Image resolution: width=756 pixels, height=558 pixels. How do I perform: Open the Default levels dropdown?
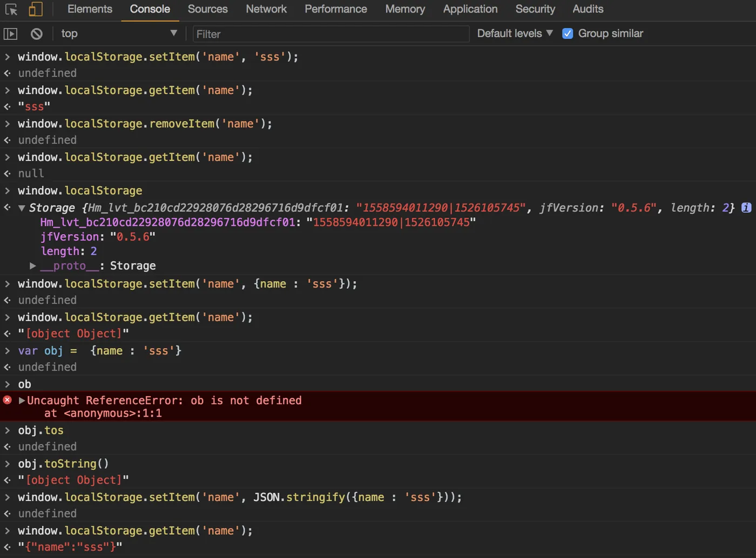pos(515,33)
